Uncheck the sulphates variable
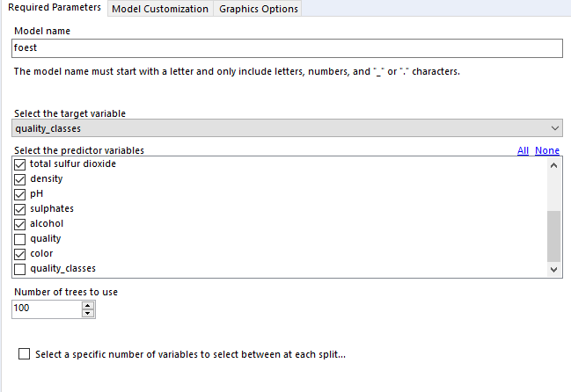Viewport: 571px width, 392px height. (19, 209)
